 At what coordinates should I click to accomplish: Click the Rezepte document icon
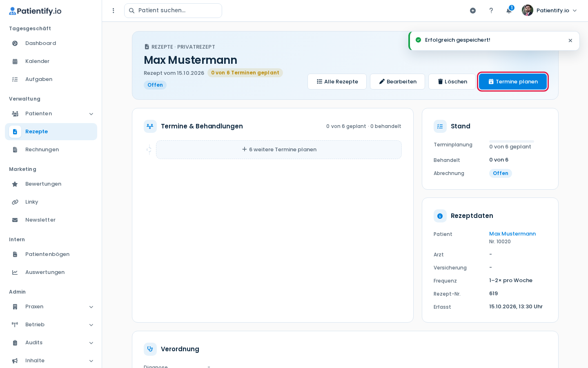[15, 132]
